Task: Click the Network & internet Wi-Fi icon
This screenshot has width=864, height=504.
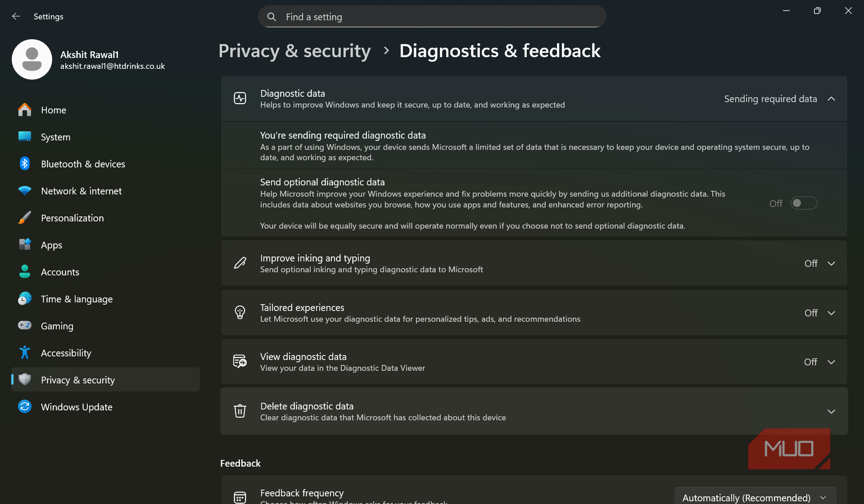Action: (25, 191)
